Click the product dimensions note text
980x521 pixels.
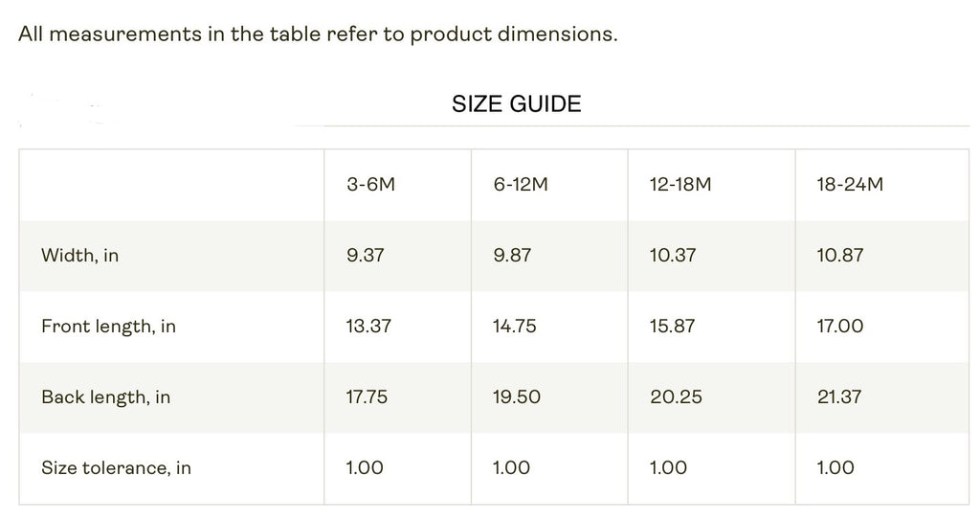click(x=318, y=34)
